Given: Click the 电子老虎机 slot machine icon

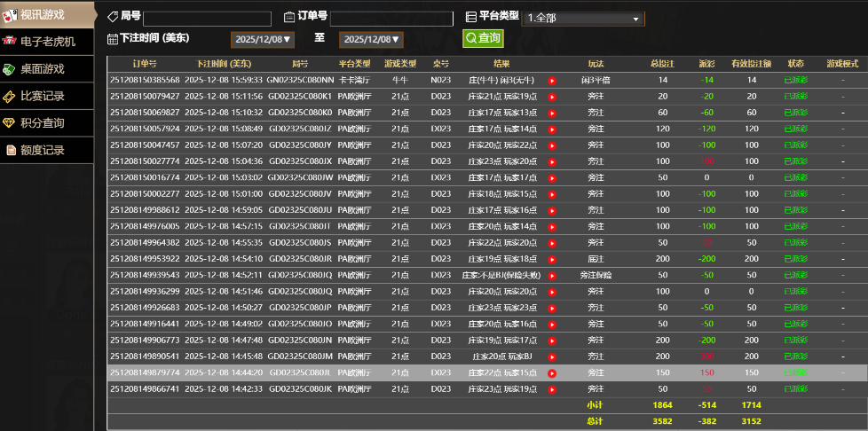Looking at the screenshot, I should click(10, 42).
